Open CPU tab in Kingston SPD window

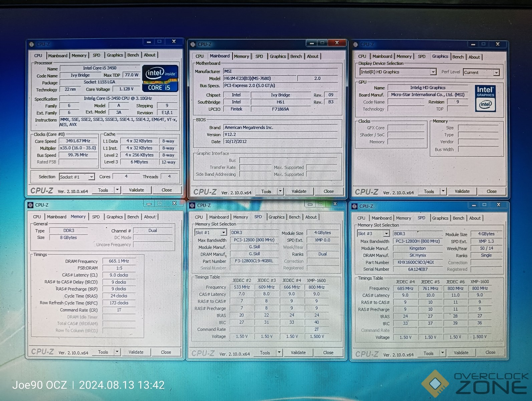coord(361,218)
